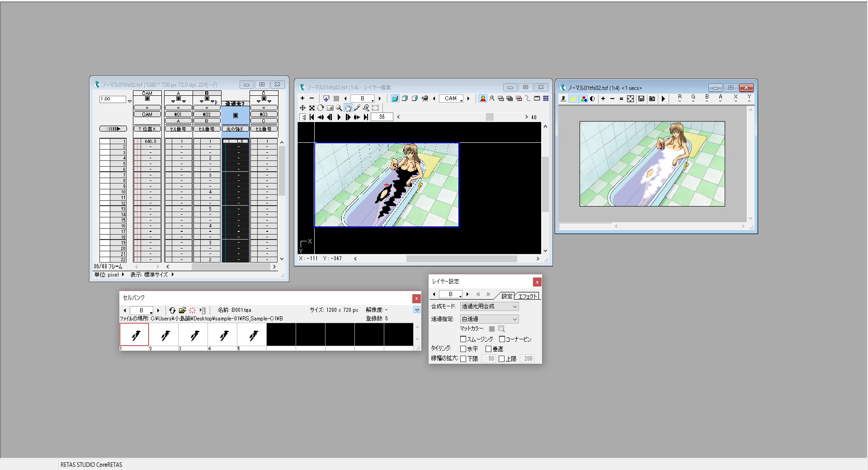
Task: Check the 水平 tiling checkbox
Action: tap(463, 349)
